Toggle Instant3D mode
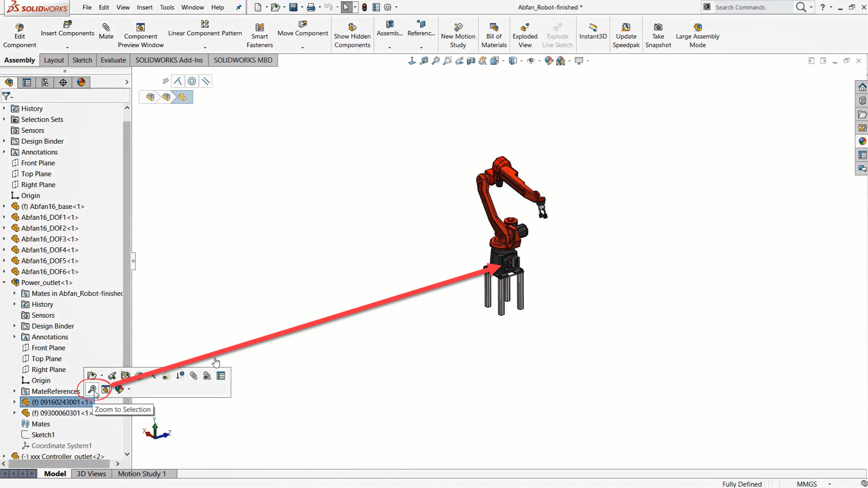Viewport: 868px width, 488px height. (x=592, y=31)
